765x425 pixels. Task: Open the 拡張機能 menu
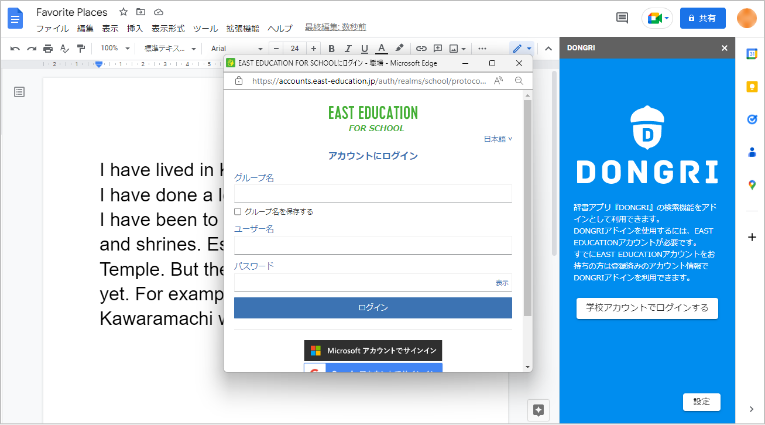[242, 28]
